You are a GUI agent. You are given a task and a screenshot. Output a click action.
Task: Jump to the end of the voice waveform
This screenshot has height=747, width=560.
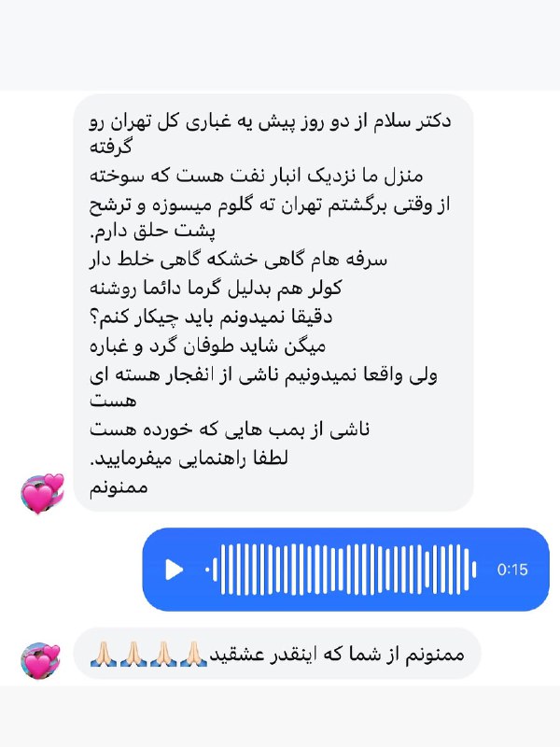[474, 570]
